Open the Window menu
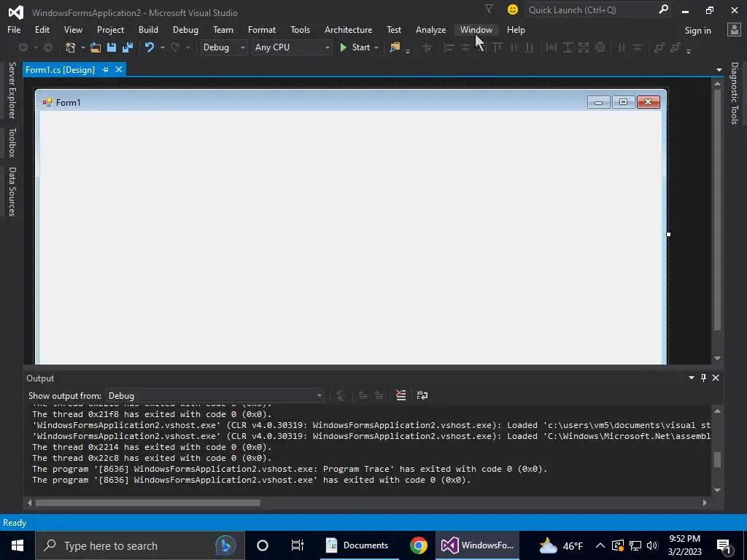 [476, 29]
